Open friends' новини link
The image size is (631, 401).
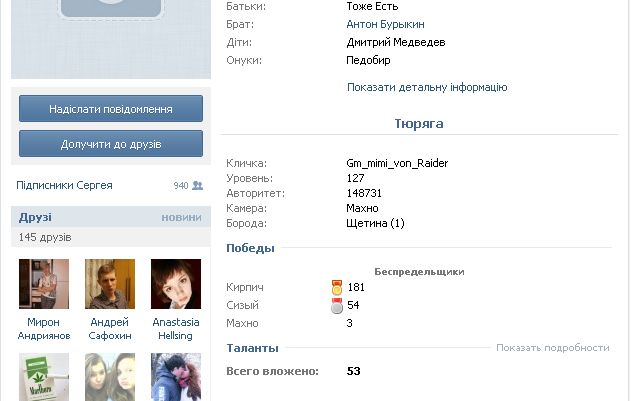tap(181, 217)
